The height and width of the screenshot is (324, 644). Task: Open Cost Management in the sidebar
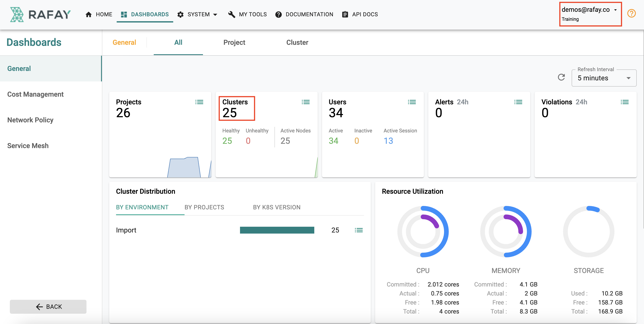click(x=51, y=94)
